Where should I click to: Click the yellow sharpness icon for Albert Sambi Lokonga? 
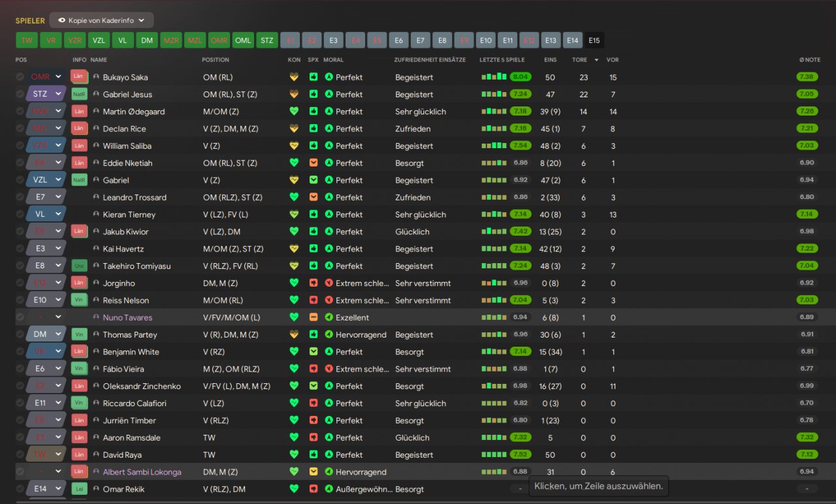coord(313,472)
